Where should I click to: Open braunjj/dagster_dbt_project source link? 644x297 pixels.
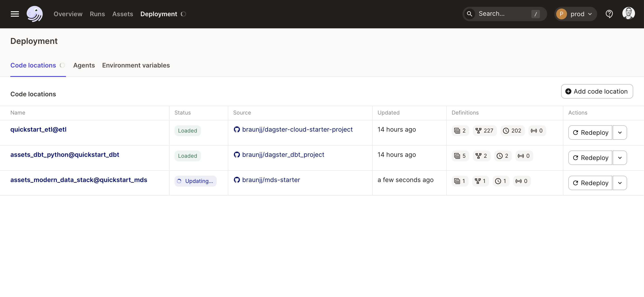[x=283, y=155]
